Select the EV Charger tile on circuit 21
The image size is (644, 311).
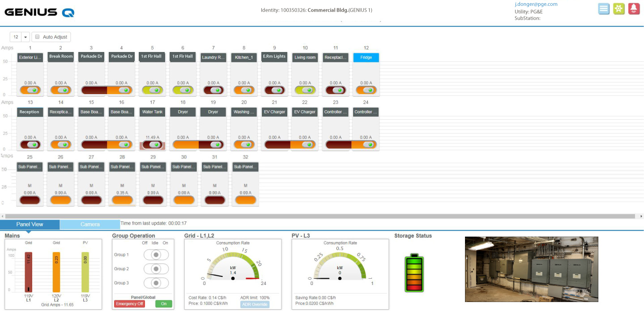click(x=274, y=112)
